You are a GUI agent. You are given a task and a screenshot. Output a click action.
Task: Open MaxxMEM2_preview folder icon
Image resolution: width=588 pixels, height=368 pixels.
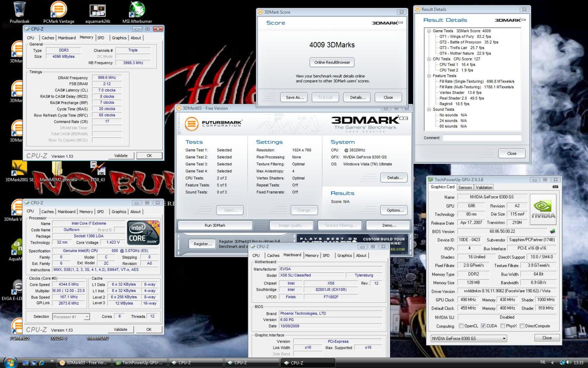tap(58, 171)
